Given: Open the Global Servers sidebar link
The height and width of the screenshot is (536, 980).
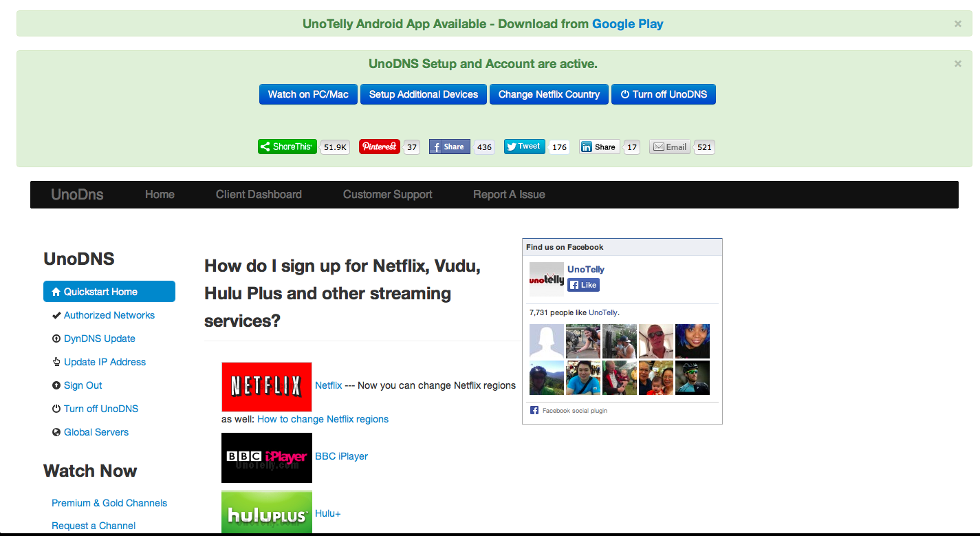Looking at the screenshot, I should [x=96, y=432].
